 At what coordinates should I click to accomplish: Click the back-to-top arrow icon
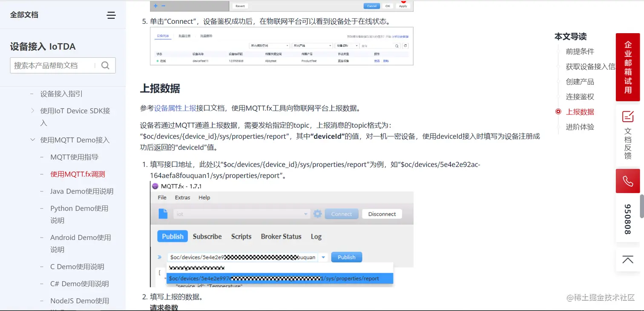point(627,259)
